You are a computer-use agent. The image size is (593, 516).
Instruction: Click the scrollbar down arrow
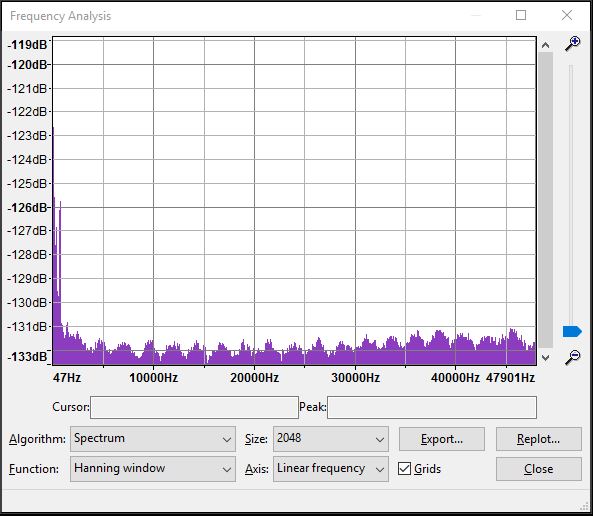pyautogui.click(x=545, y=357)
